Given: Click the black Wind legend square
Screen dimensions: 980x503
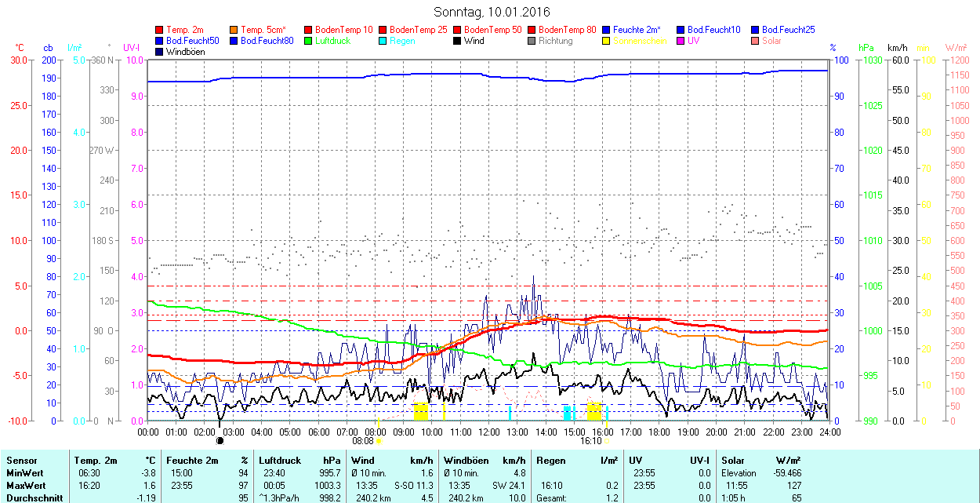Looking at the screenshot, I should 458,41.
